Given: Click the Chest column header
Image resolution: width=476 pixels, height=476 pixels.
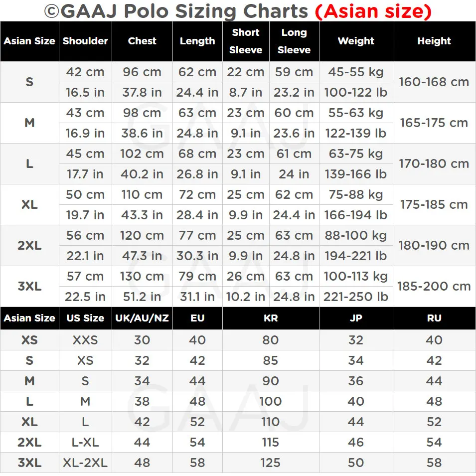Looking at the screenshot, I should pyautogui.click(x=142, y=41).
